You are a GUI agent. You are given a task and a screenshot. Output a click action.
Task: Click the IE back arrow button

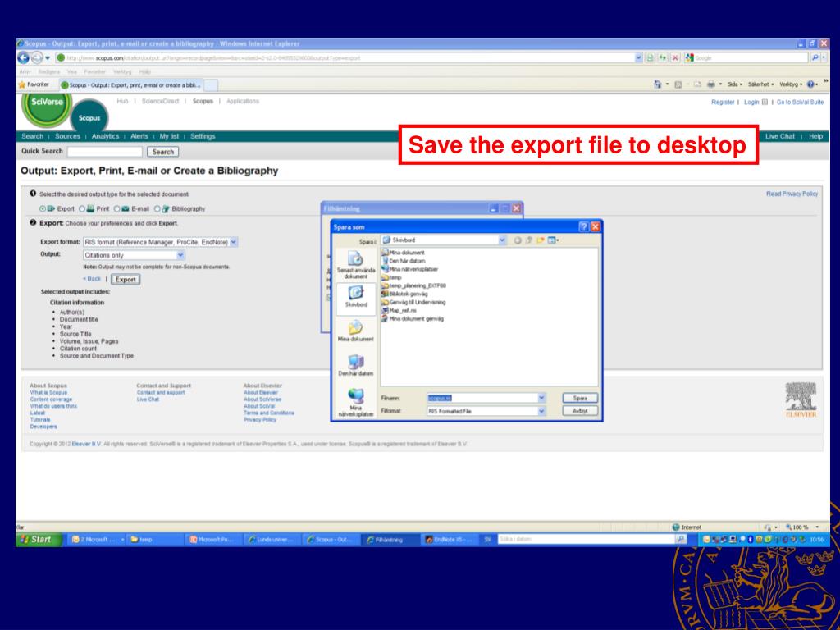[24, 58]
